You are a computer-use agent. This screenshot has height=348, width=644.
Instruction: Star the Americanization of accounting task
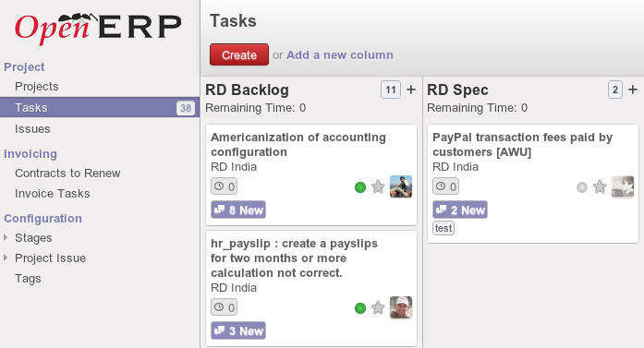(378, 187)
